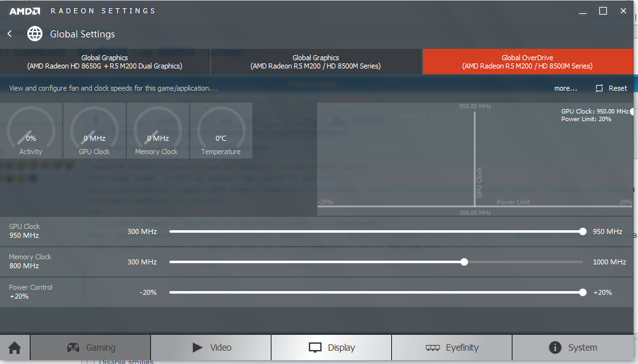The width and height of the screenshot is (638, 364).
Task: Click the Power Control slider handle
Action: (583, 292)
